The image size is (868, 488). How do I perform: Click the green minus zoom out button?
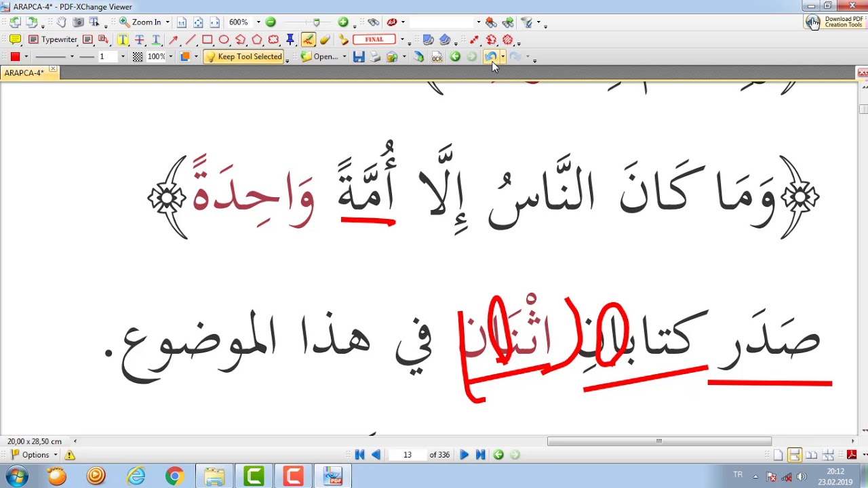[271, 22]
